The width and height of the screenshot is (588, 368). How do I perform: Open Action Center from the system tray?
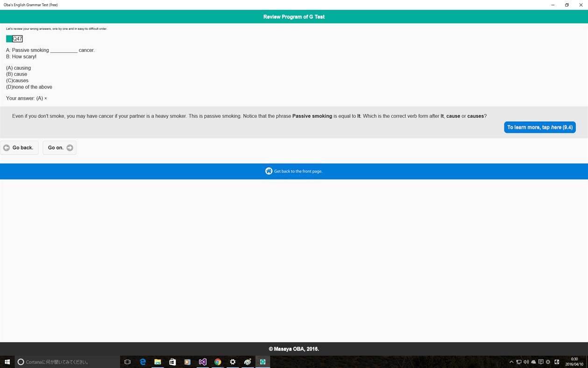click(x=541, y=361)
